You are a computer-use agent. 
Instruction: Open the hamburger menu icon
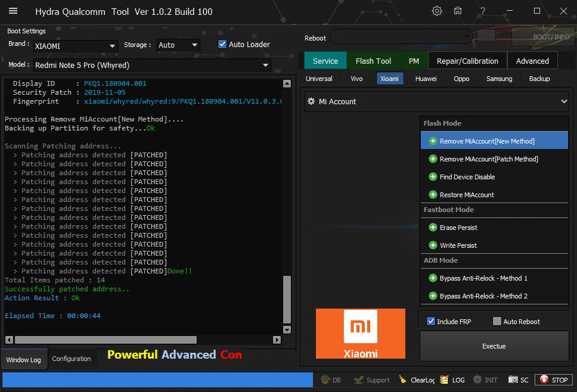tap(13, 11)
